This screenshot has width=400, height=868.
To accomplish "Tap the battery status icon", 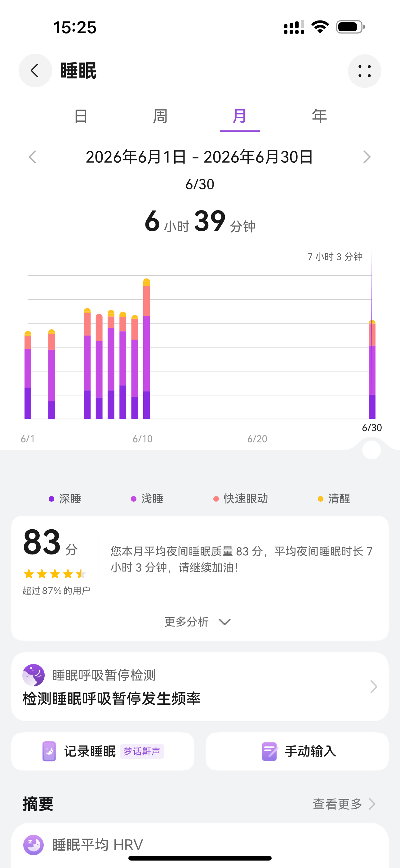I will pos(350,27).
